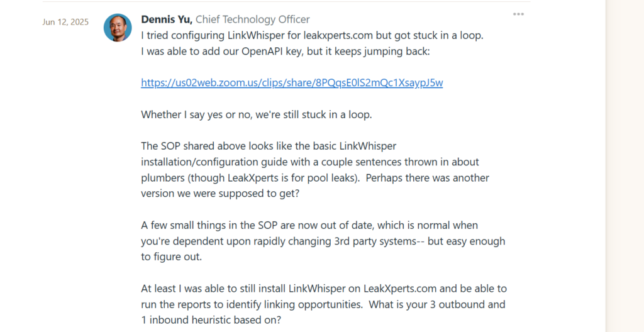Image resolution: width=644 pixels, height=332 pixels.
Task: Click the Dennis Yu author name
Action: pos(166,19)
